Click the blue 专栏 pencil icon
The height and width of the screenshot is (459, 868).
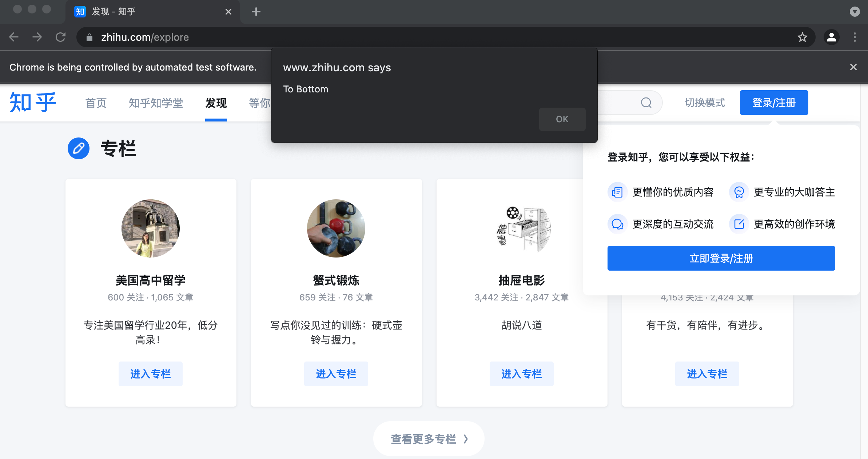pos(79,148)
